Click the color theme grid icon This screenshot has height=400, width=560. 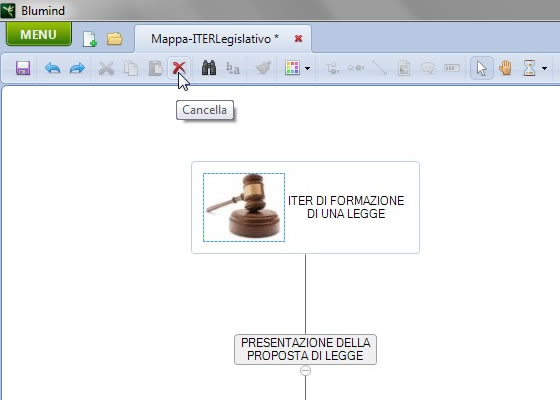tap(292, 68)
